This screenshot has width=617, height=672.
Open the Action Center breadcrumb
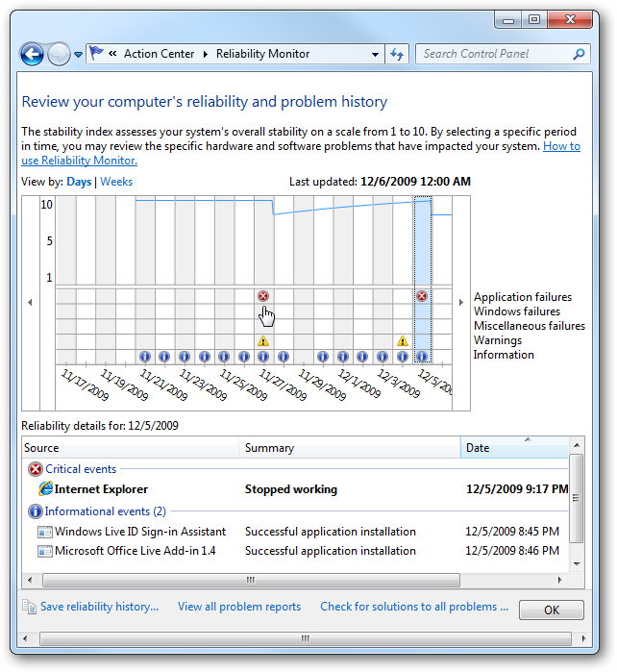[x=159, y=54]
